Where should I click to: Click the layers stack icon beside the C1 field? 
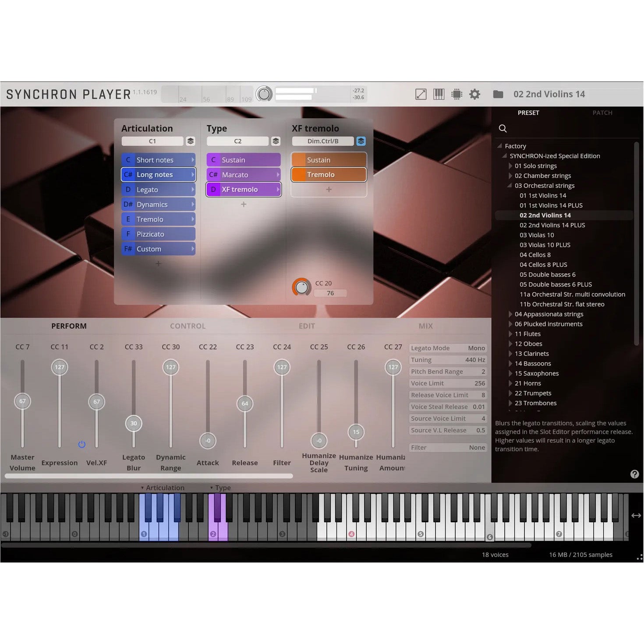tap(191, 141)
